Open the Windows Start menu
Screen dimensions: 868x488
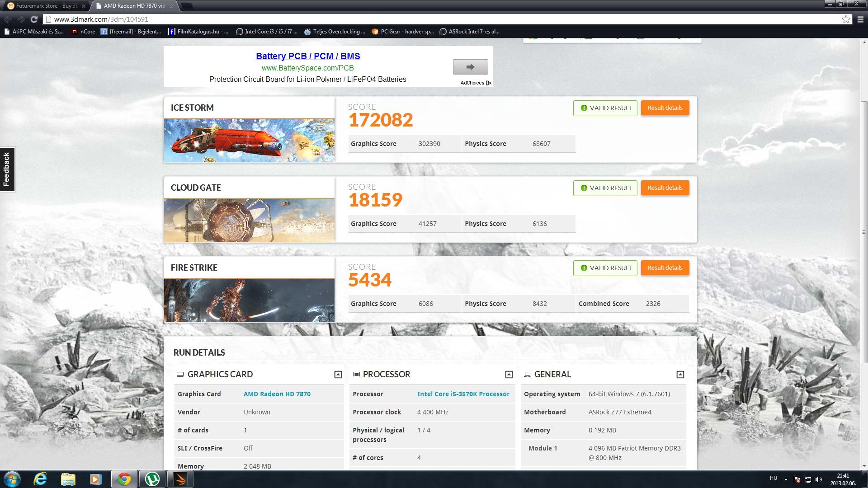point(12,479)
